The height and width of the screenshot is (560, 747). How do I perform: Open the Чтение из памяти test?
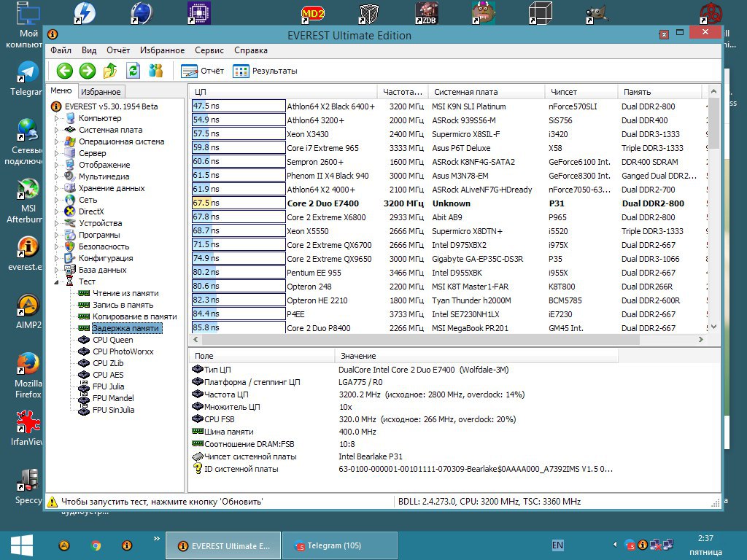pos(125,293)
